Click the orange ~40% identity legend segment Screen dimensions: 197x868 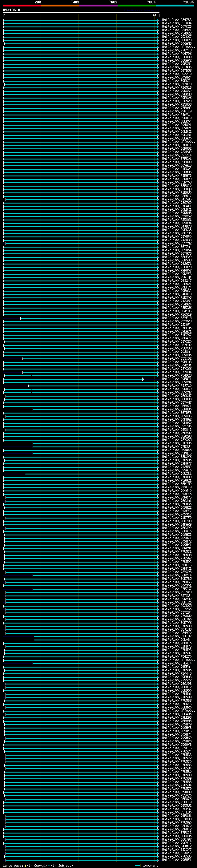tap(60, 6)
